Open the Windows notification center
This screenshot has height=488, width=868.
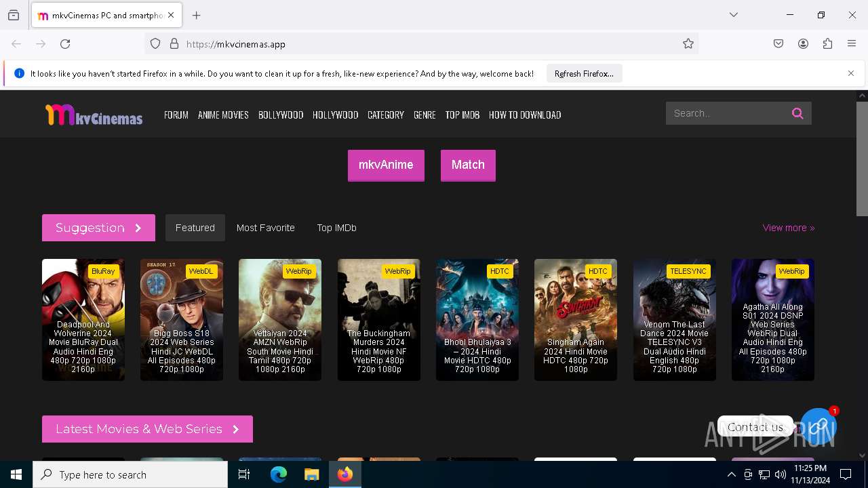(x=846, y=474)
